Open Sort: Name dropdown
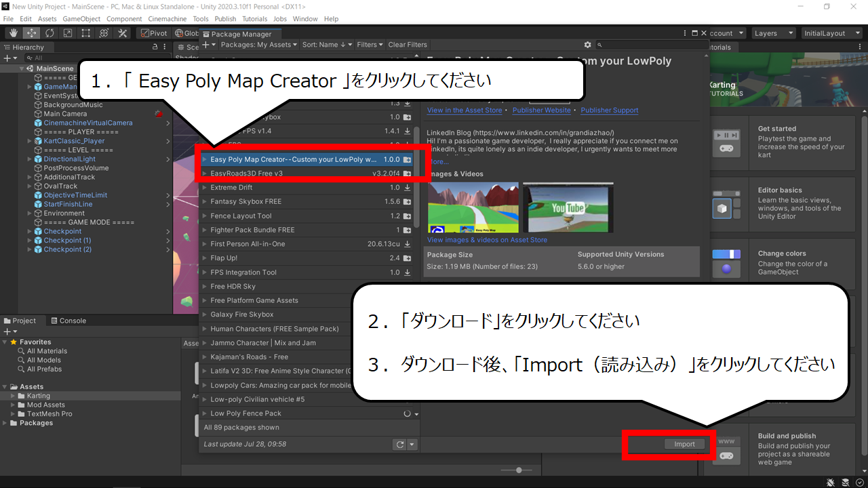The image size is (868, 488). 328,45
